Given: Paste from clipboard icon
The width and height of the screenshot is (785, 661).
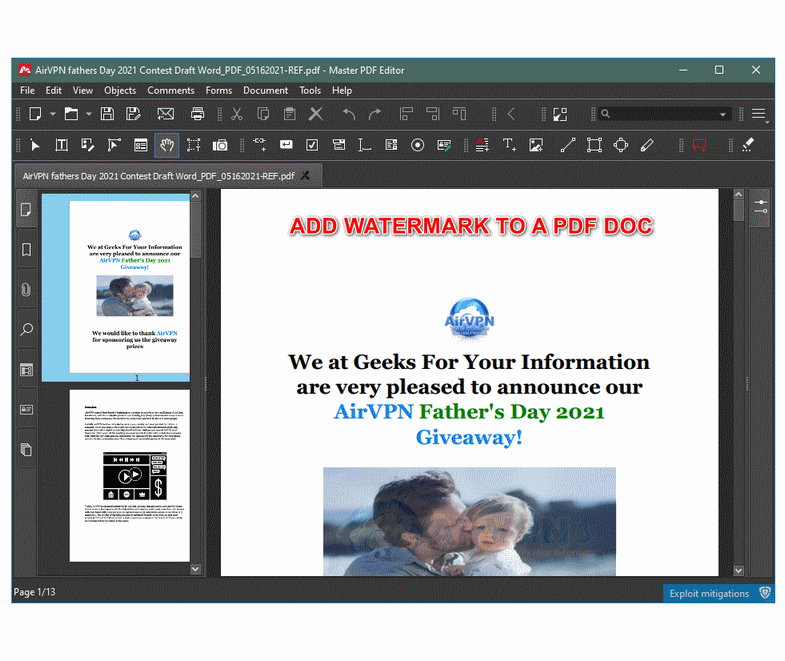Looking at the screenshot, I should click(289, 114).
